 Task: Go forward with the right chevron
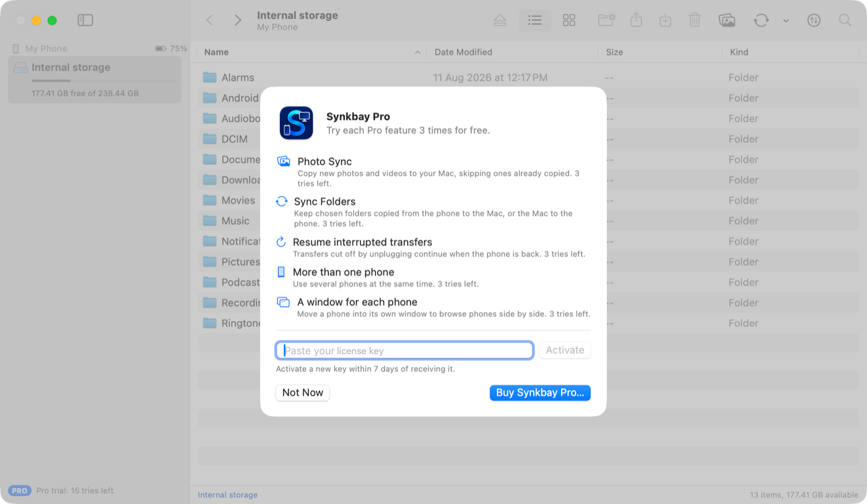[x=238, y=20]
